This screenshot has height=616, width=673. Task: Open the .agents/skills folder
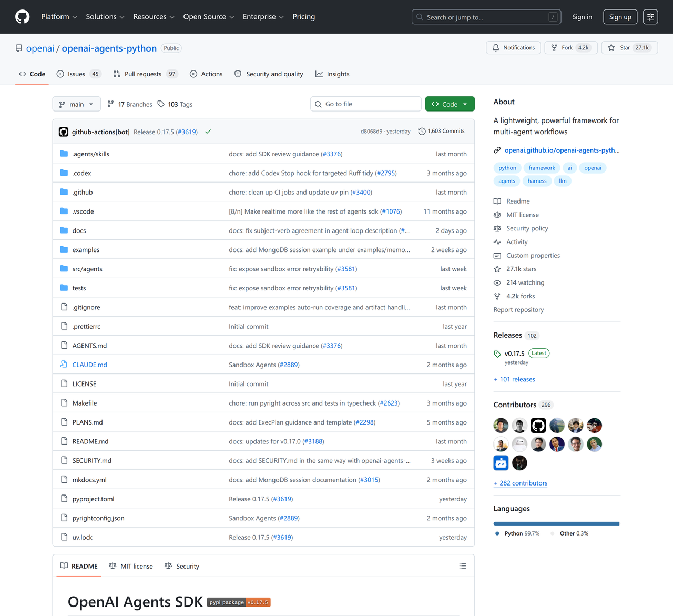(91, 154)
